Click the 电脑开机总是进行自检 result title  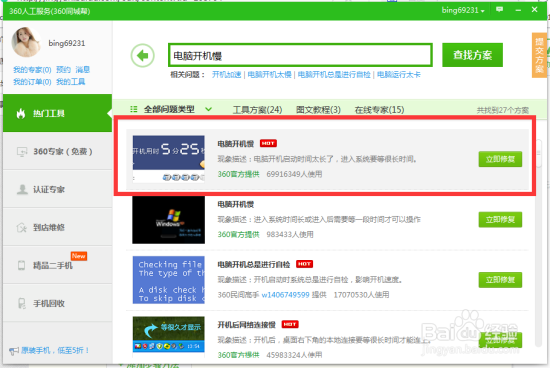[254, 265]
